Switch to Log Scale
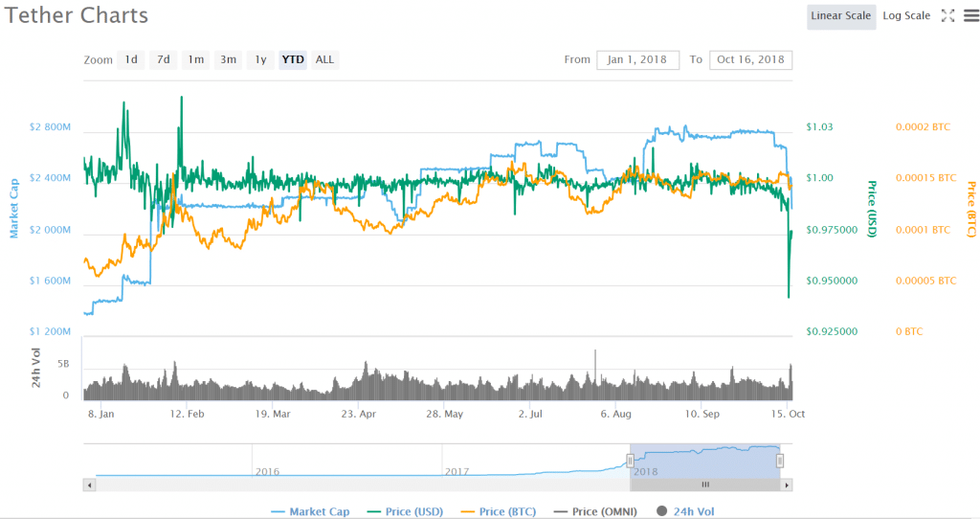This screenshot has width=980, height=519. [x=904, y=16]
